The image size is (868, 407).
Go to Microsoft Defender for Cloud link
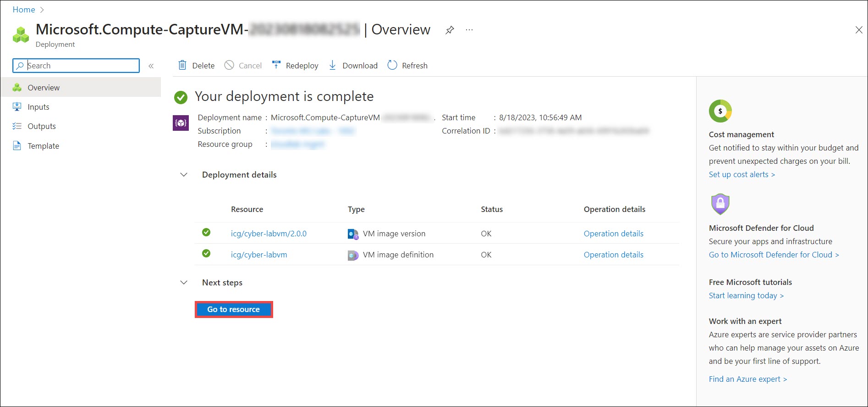pyautogui.click(x=774, y=255)
